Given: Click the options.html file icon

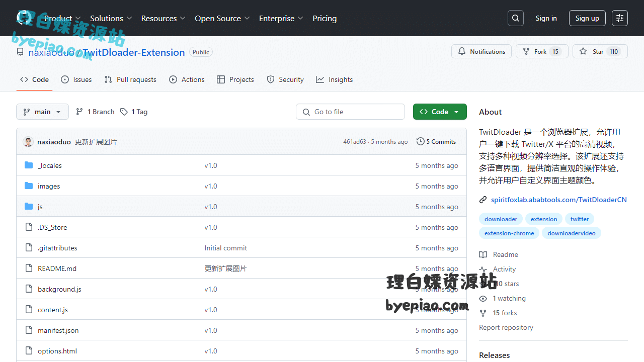Looking at the screenshot, I should [29, 351].
